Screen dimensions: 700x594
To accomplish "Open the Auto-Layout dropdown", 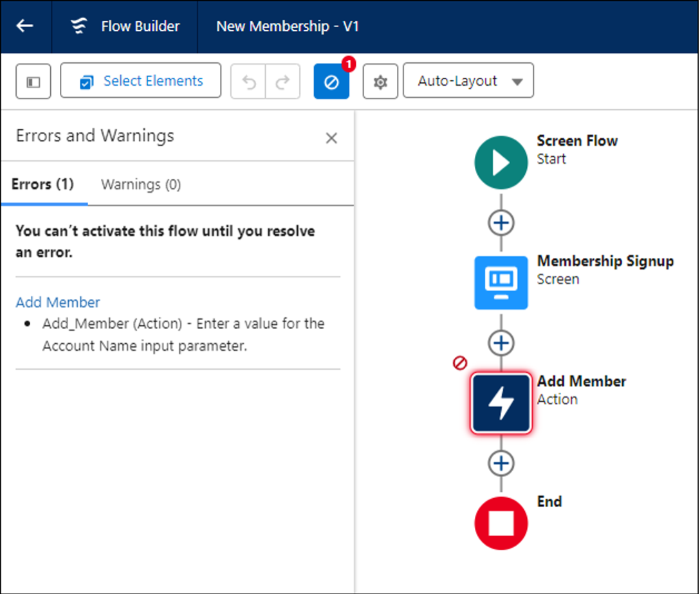I will (x=468, y=81).
